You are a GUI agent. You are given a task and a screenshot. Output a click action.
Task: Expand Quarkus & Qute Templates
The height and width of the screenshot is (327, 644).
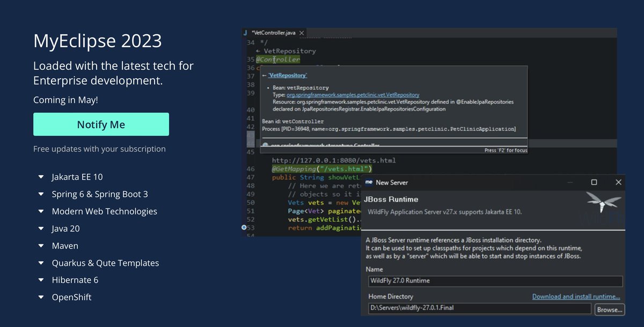41,263
